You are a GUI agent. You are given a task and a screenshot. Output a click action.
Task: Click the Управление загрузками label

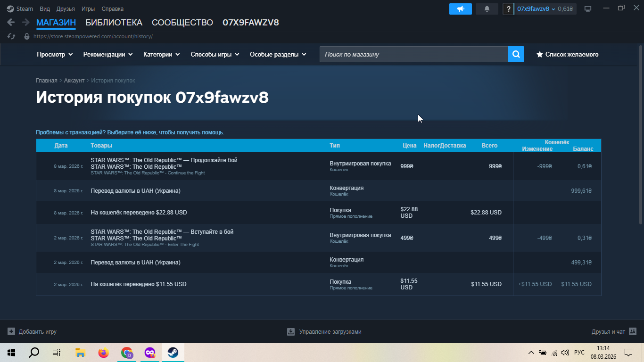330,332
